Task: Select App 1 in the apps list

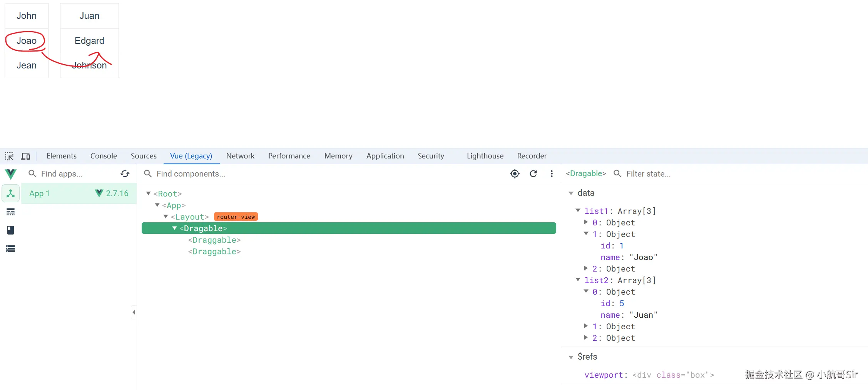Action: point(79,193)
